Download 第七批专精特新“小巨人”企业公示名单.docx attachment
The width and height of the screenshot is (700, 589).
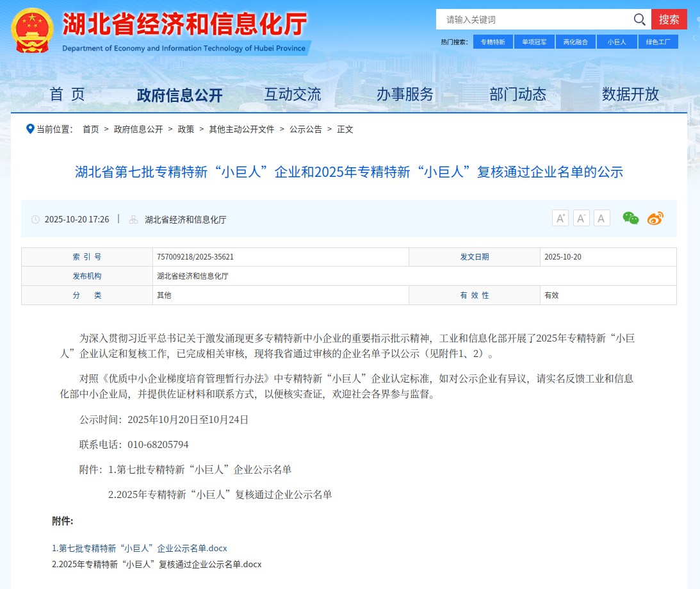point(140,549)
